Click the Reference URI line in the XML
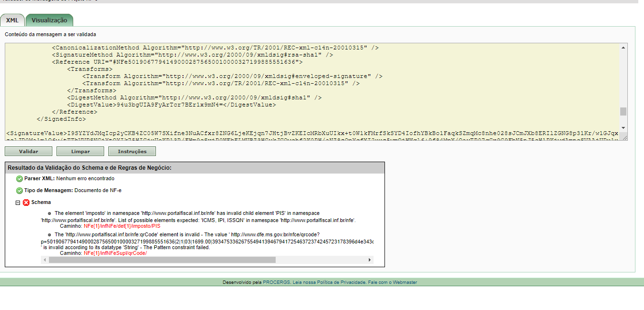Screen dimensions: 644x310 177,62
